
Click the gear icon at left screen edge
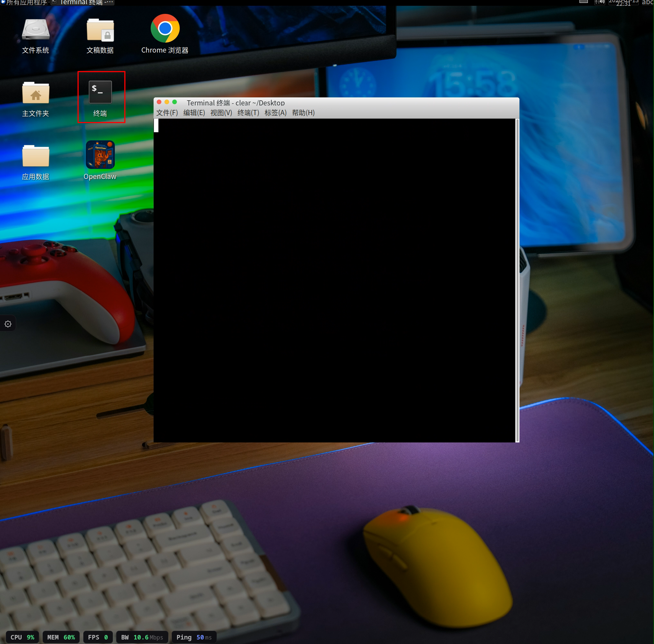click(8, 324)
